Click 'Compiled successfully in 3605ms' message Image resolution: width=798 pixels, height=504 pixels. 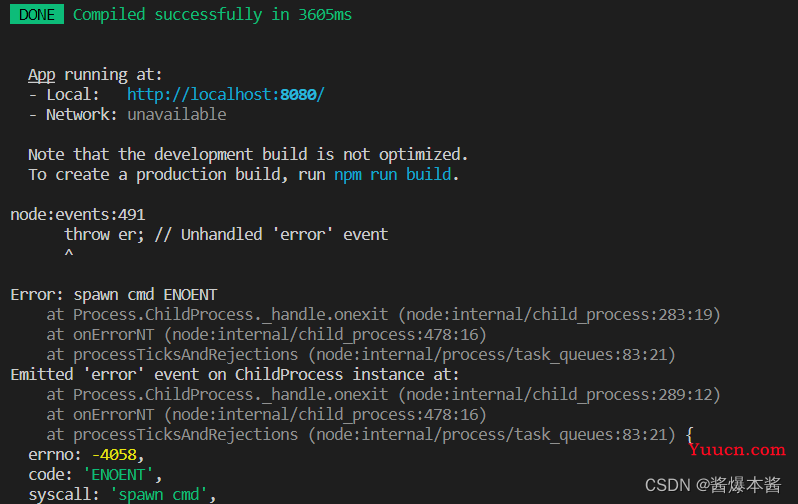click(212, 15)
